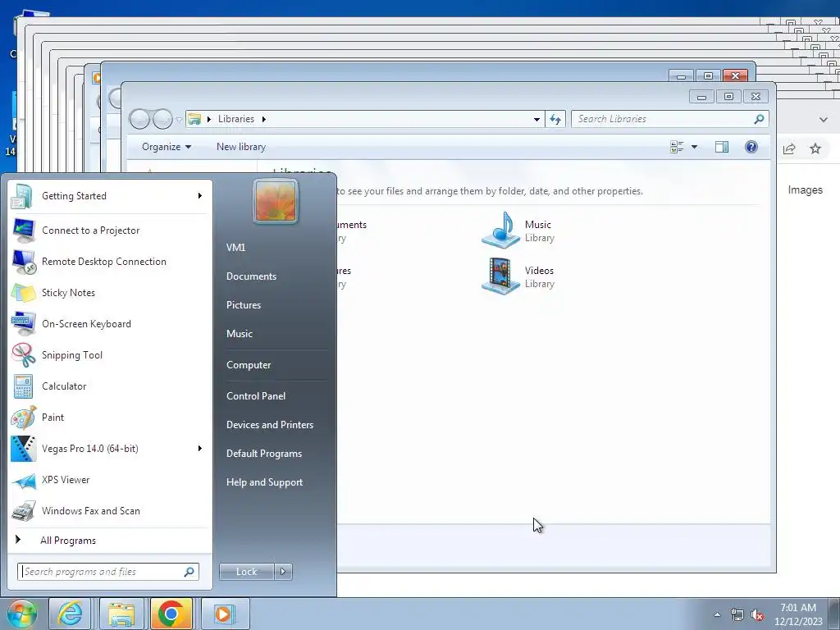Viewport: 840px width, 630px height.
Task: Toggle the preview pane button
Action: point(722,147)
